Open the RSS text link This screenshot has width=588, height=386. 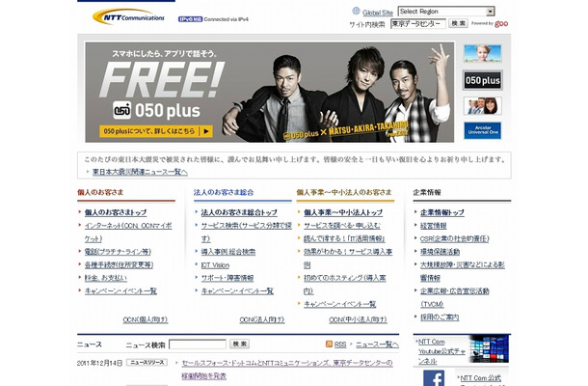[x=340, y=345]
